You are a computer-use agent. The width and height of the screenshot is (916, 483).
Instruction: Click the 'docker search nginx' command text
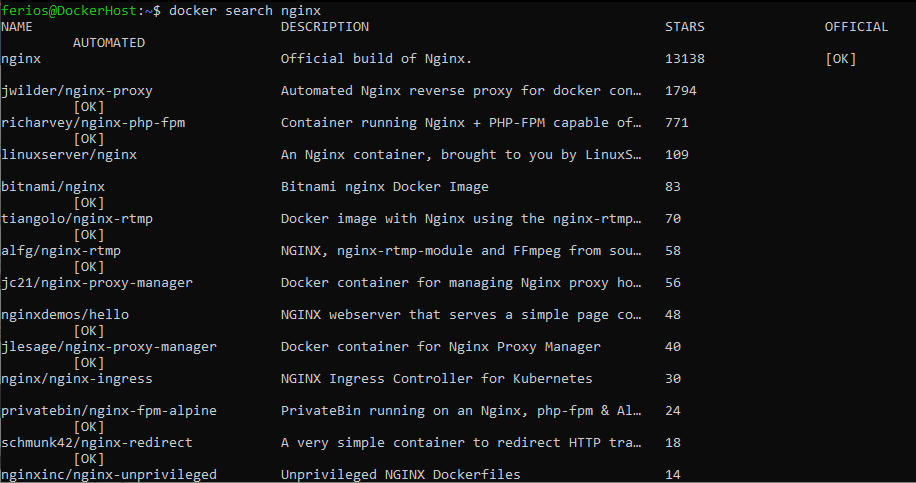tap(245, 11)
